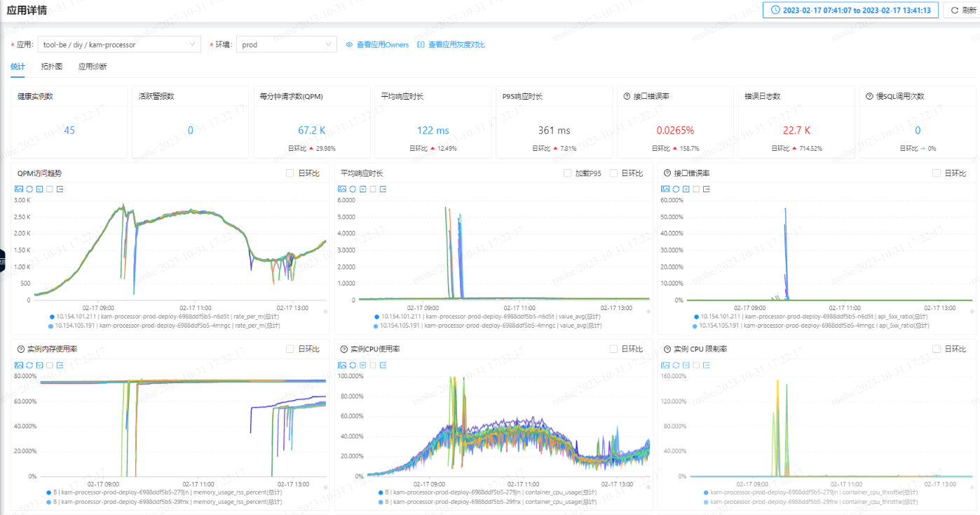The image size is (980, 515).
Task: Switch to the 拓扑图 tab
Action: 51,67
